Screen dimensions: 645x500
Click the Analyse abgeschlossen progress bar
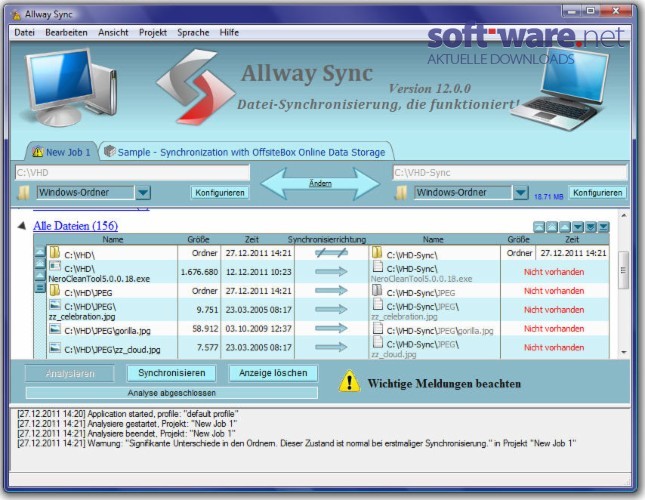point(172,393)
